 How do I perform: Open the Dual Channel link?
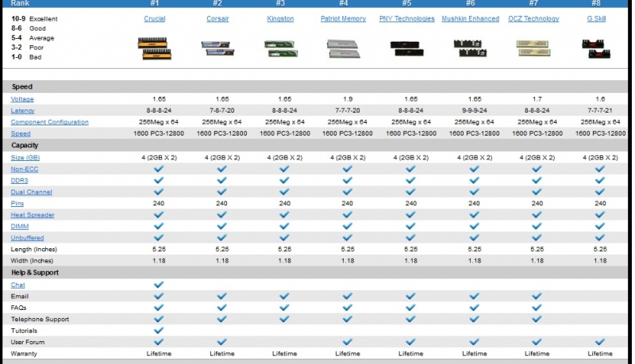click(31, 192)
